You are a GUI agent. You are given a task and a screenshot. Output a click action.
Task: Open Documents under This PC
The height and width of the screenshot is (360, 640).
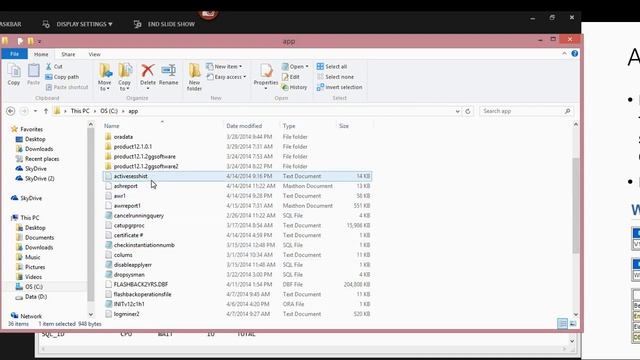39,238
